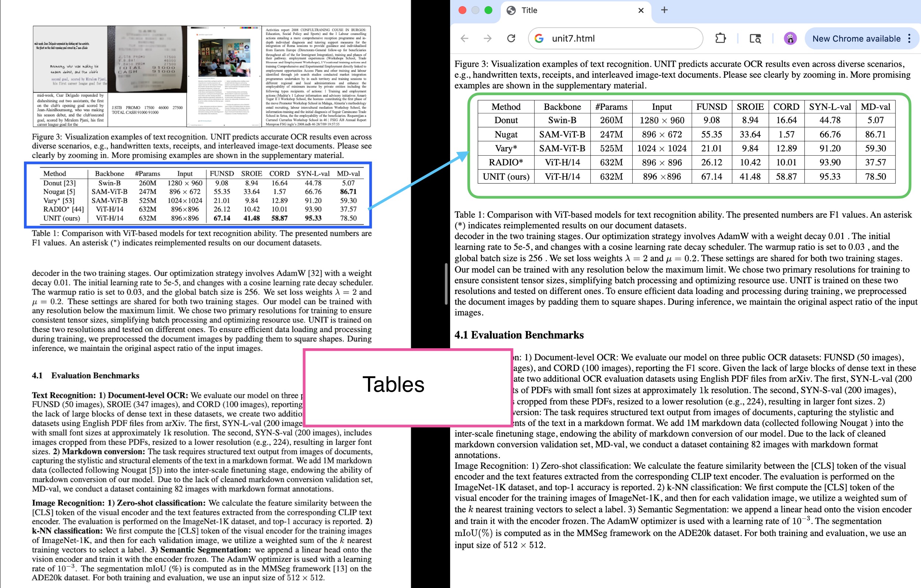The image size is (921, 588).
Task: Open a new tab with plus button
Action: (664, 10)
